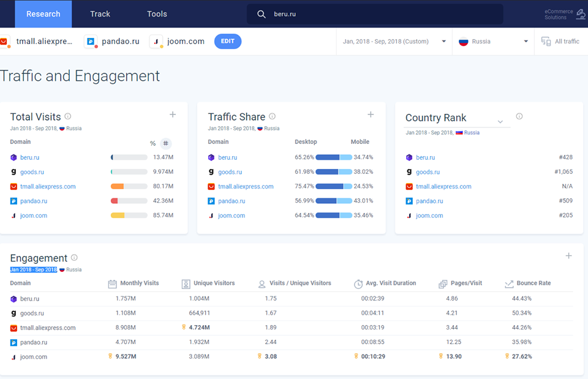Click the info icon next to Total Visits

[68, 116]
